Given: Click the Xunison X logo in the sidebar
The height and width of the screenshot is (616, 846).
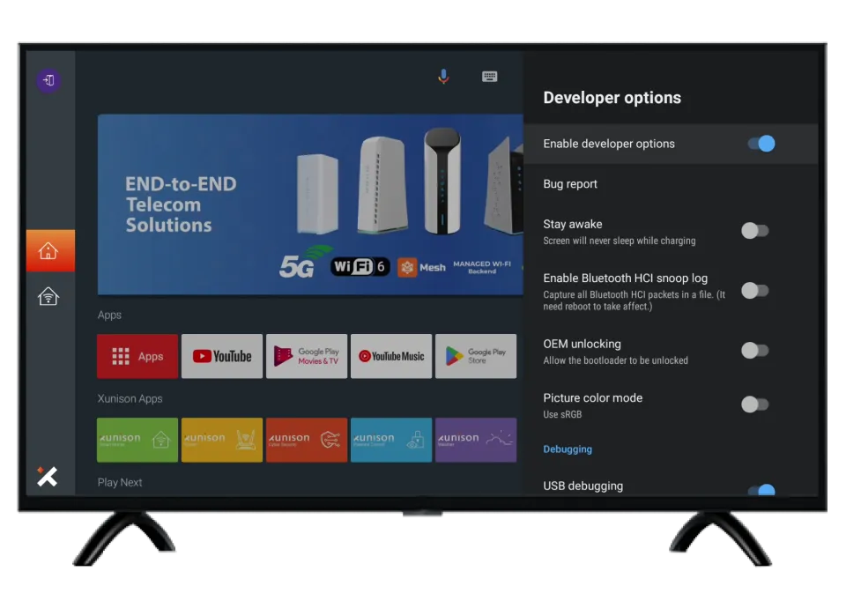Looking at the screenshot, I should pyautogui.click(x=48, y=476).
